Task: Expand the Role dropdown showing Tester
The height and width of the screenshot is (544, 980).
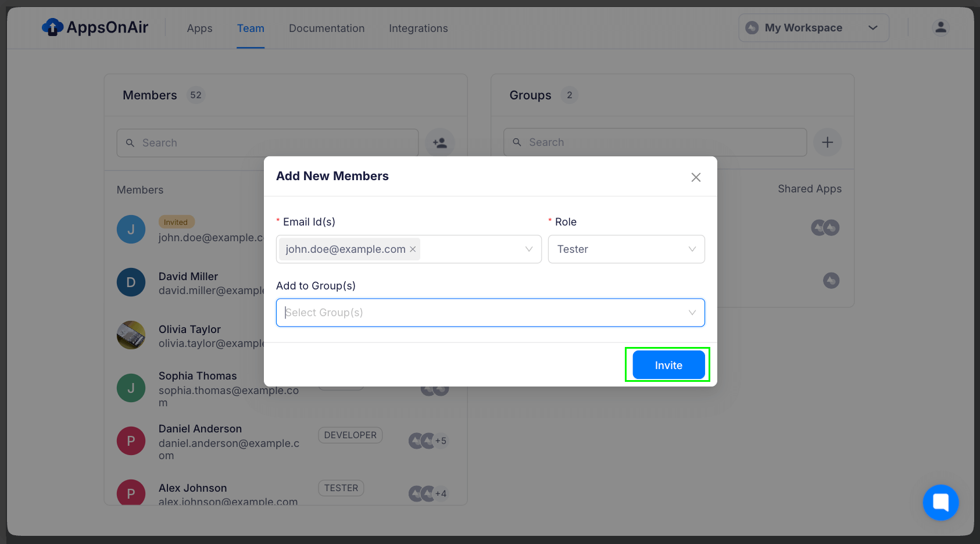Action: click(x=626, y=249)
